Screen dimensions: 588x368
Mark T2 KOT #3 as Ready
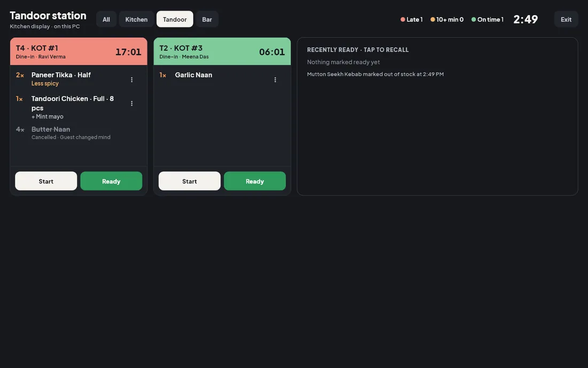[x=254, y=181]
